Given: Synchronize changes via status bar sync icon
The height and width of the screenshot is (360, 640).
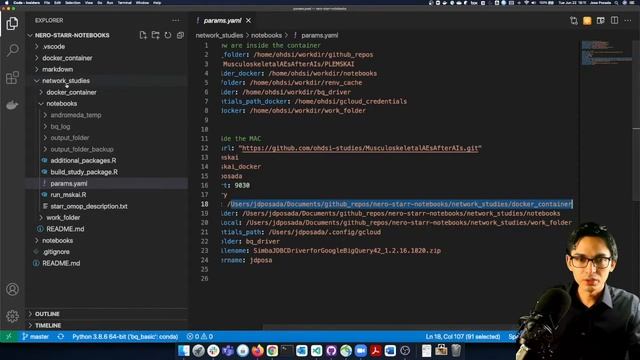Looking at the screenshot, I should 60,337.
